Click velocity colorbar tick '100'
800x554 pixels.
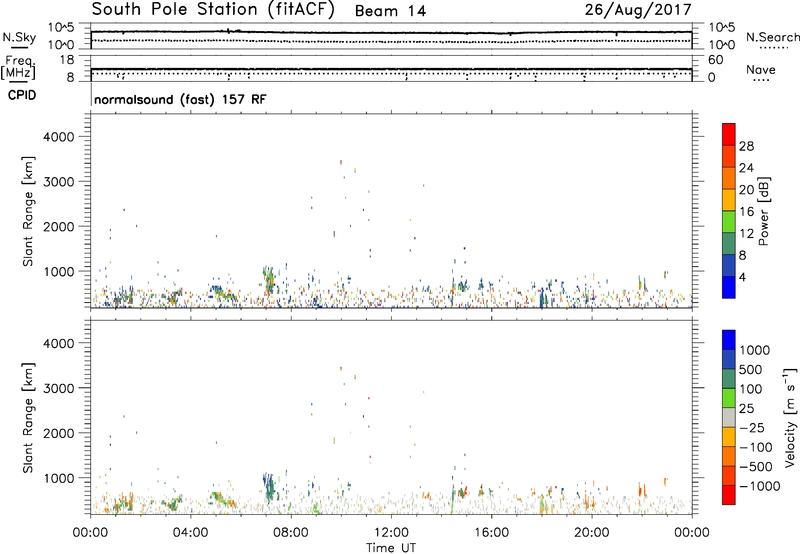coord(751,389)
